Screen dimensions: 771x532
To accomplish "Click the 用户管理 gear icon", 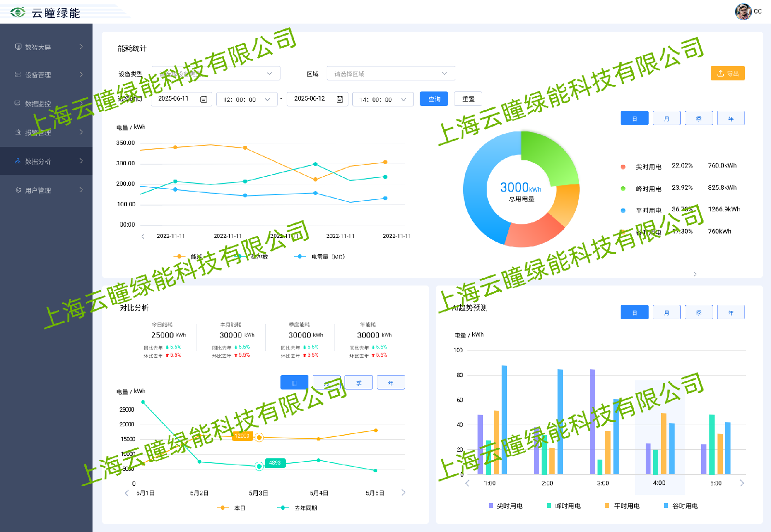I will click(x=18, y=190).
